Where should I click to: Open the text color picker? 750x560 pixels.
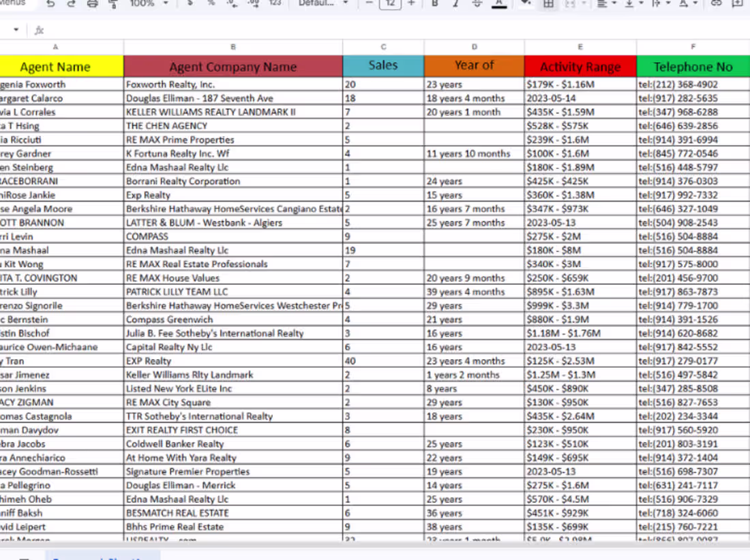click(x=499, y=4)
